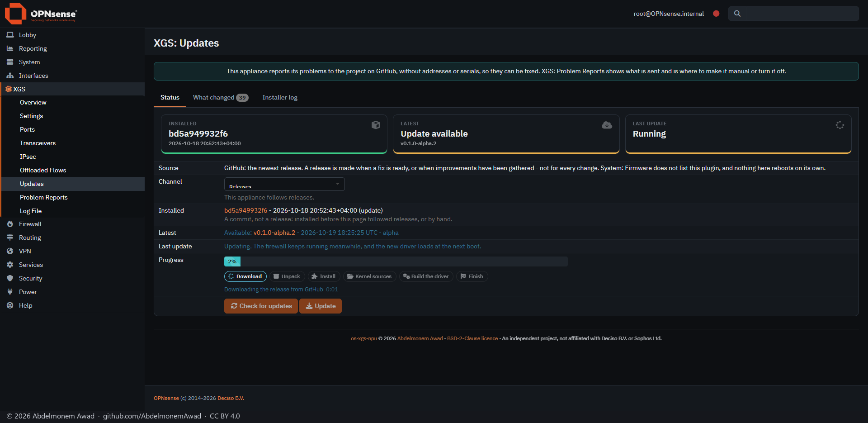This screenshot has width=868, height=423.
Task: Click the Build the driver step pill
Action: [426, 276]
